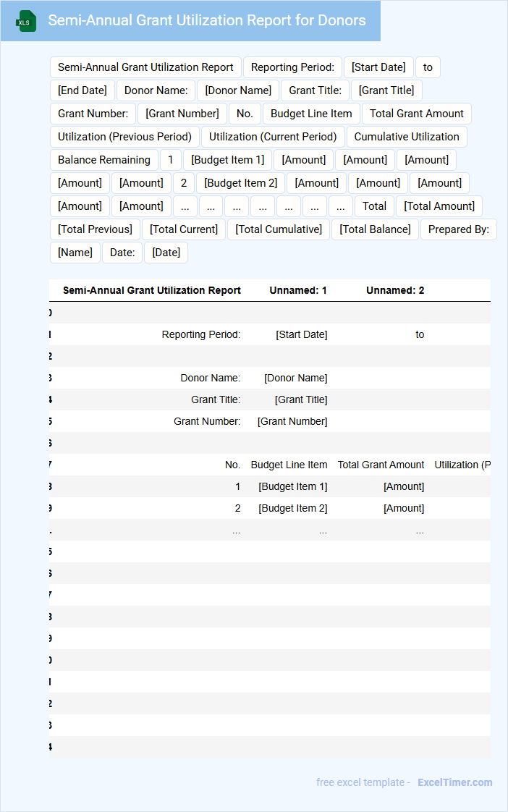Screen dimensions: 508x812
Task: Click the page title heading
Action: (207, 20)
